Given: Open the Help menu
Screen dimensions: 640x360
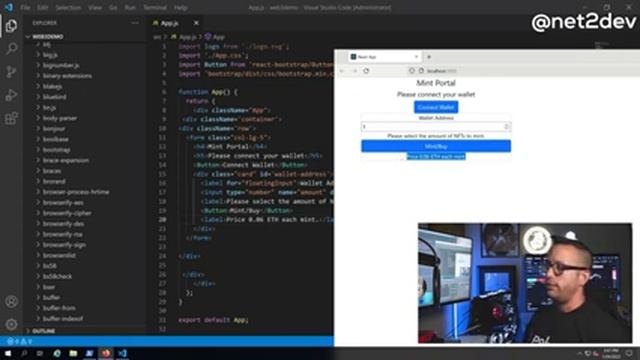Looking at the screenshot, I should [180, 7].
